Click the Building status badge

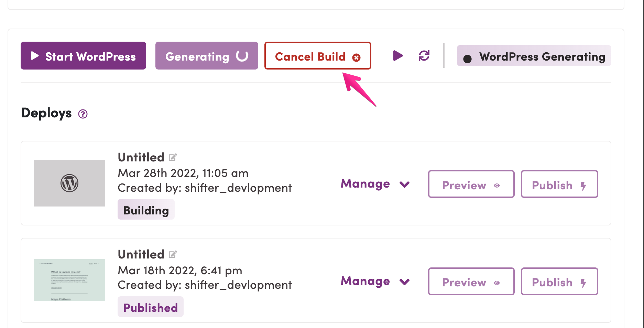pos(146,210)
